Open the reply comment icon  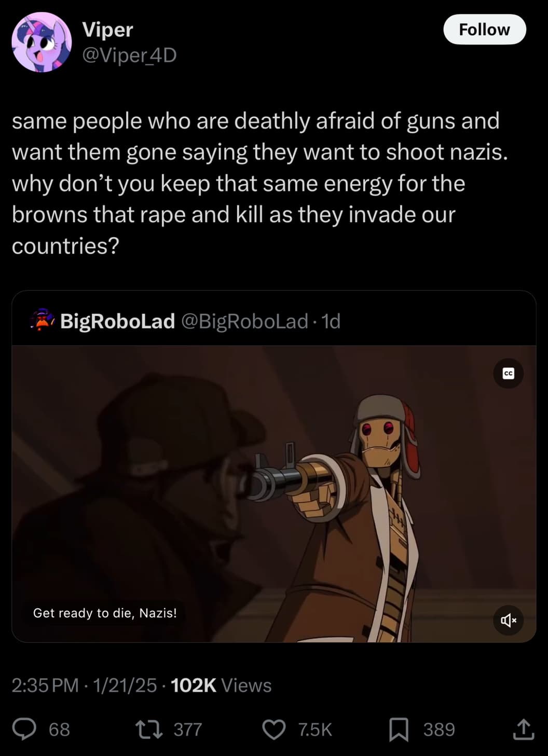24,729
